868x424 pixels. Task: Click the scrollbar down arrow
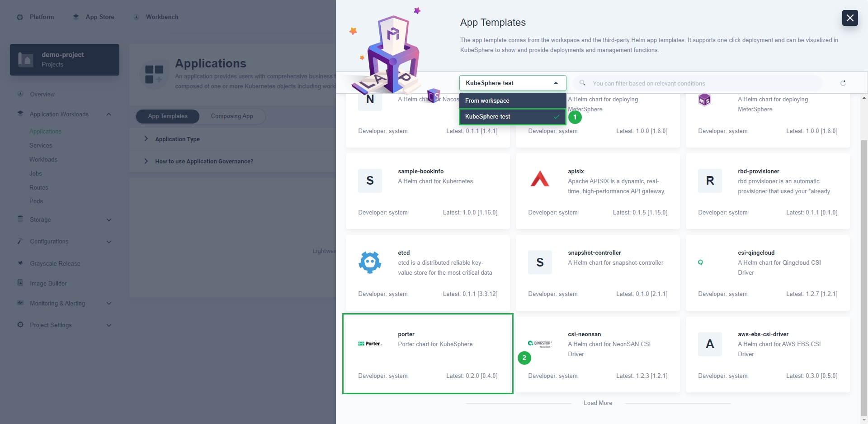point(864,420)
